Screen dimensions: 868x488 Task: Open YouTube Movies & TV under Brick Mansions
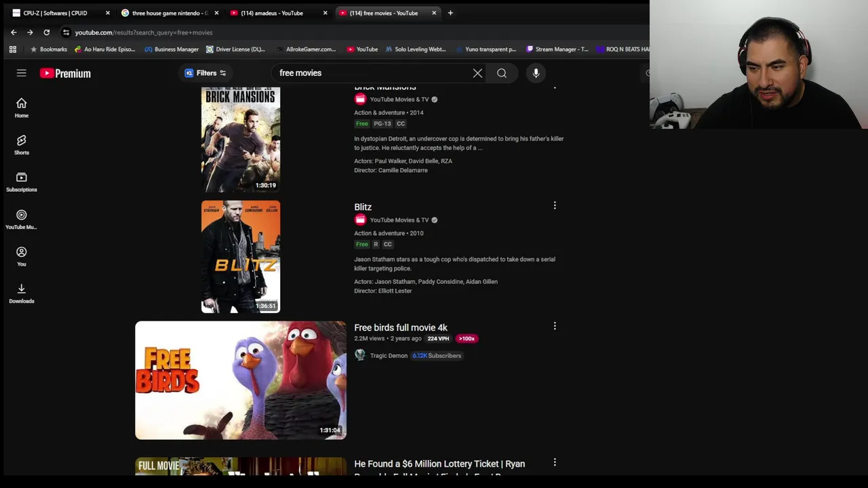[x=399, y=99]
